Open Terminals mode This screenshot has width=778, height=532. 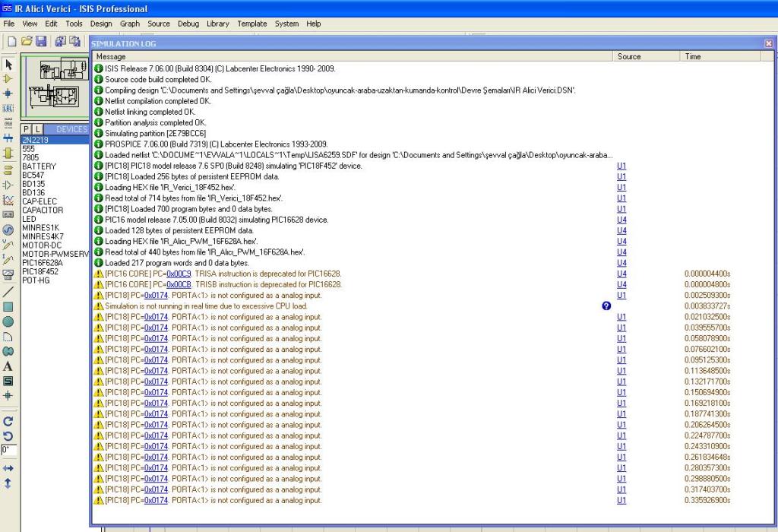pos(8,170)
